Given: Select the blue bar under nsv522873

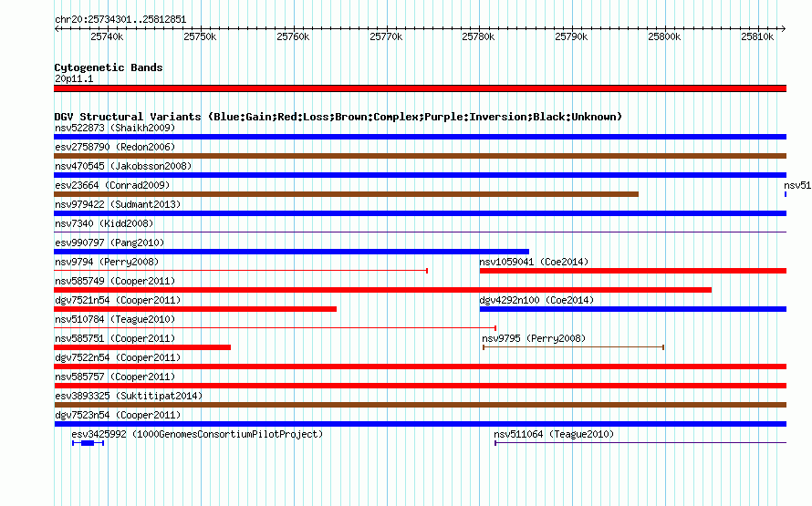Looking at the screenshot, I should [420, 137].
